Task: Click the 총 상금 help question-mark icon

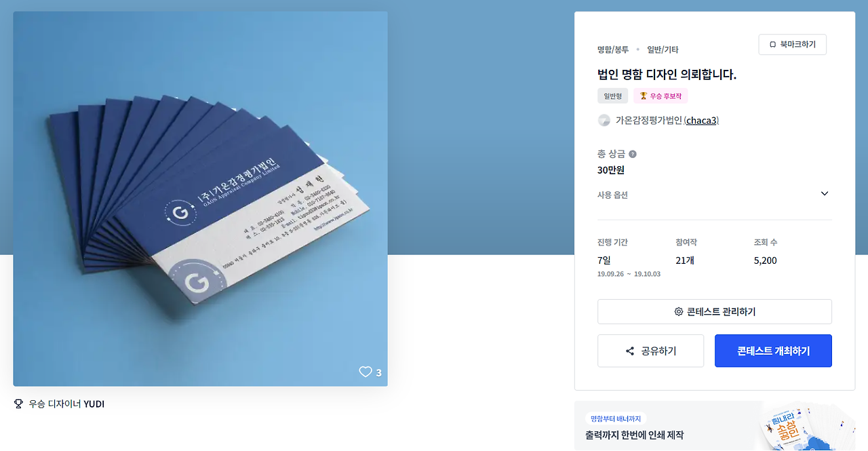Action: pos(633,154)
